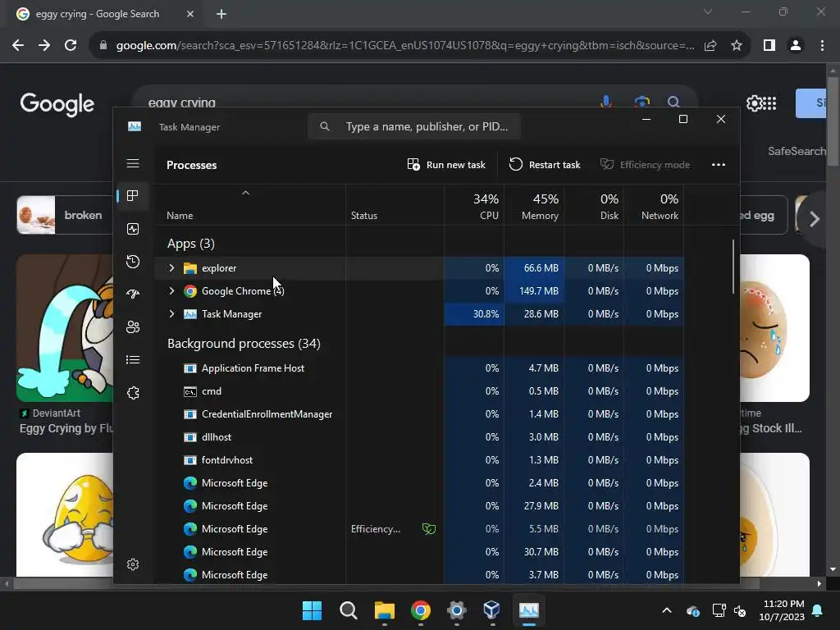Screen dimensions: 840x630
Task: Expand the Google Chrome process group
Action: click(171, 291)
